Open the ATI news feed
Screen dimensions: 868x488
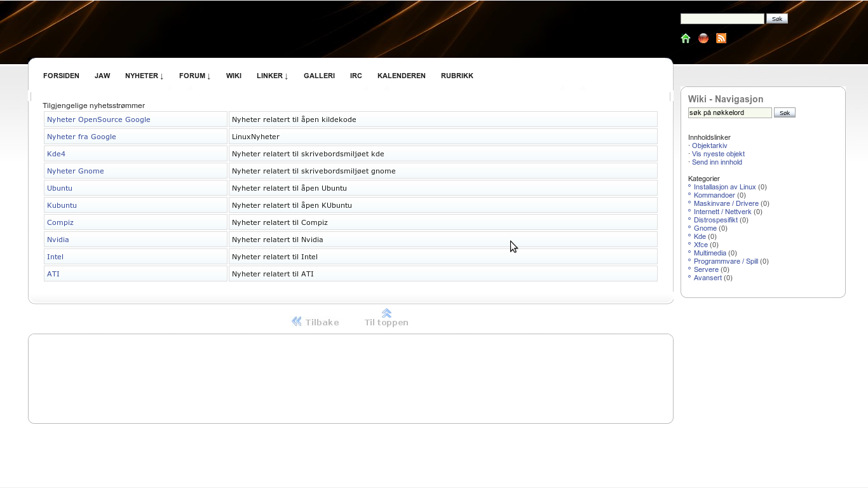53,274
